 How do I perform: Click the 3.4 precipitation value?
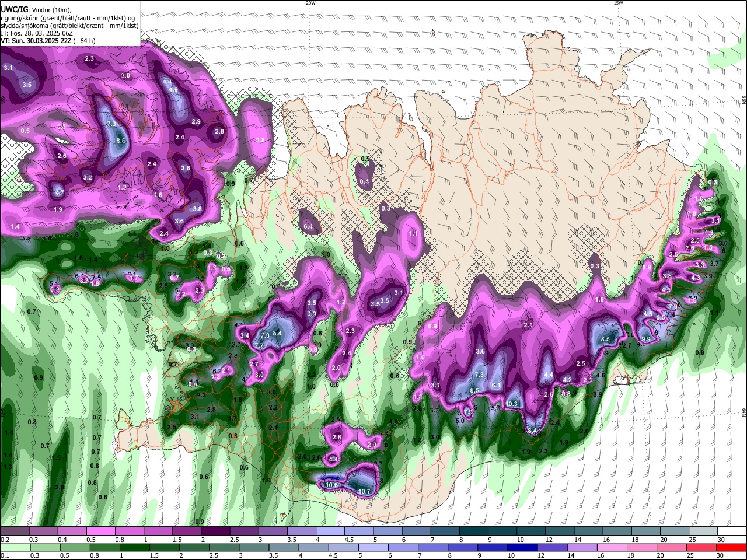pyautogui.click(x=245, y=335)
